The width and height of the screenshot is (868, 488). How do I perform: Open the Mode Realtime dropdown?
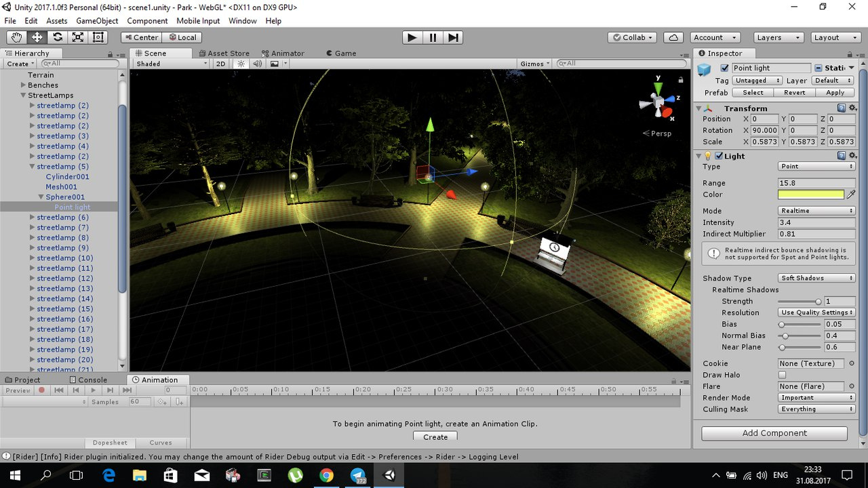[x=816, y=211]
